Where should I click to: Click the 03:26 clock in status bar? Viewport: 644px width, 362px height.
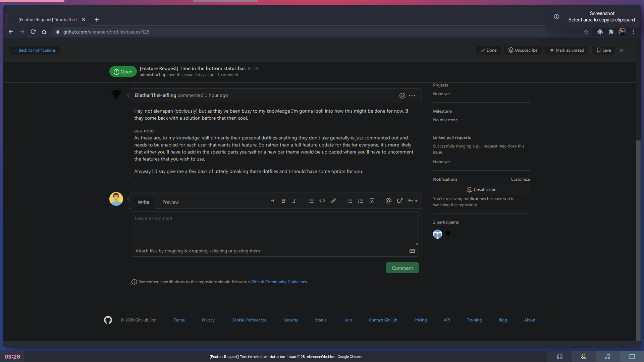[12, 357]
